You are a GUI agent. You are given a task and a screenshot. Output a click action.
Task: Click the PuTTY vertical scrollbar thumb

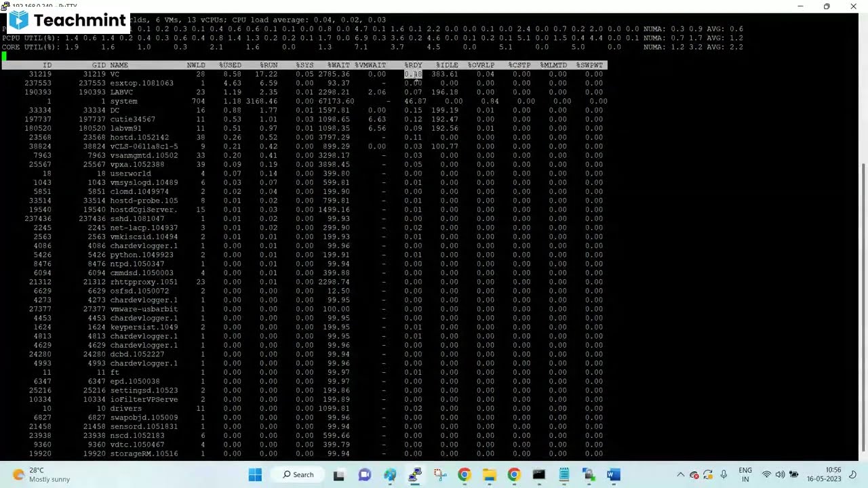(x=863, y=306)
